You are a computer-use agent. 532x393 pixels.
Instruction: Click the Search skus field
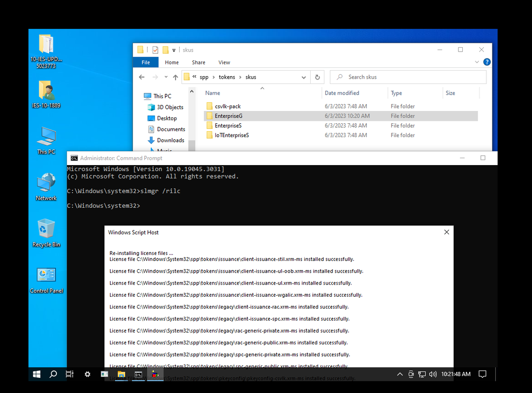408,77
